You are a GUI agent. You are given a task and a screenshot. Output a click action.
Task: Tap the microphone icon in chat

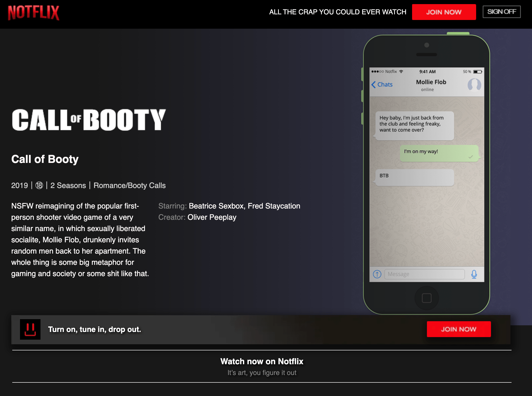click(474, 274)
